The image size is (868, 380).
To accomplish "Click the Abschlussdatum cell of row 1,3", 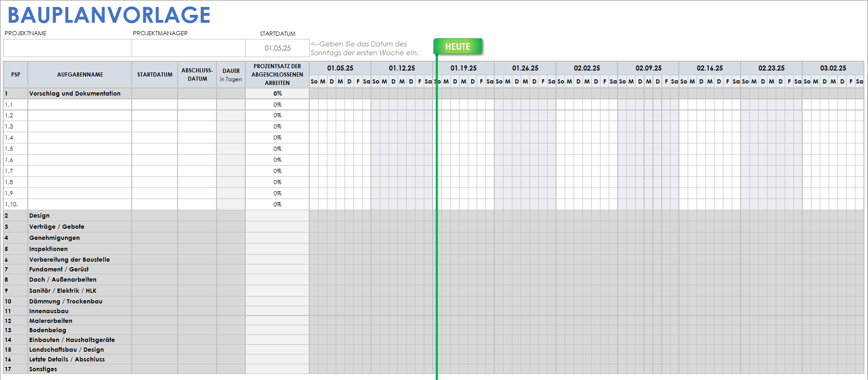I will coord(197,127).
